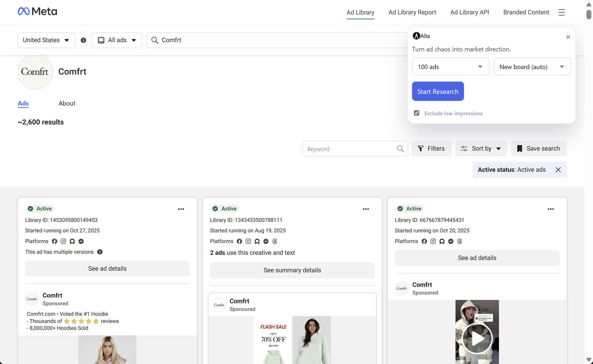The height and width of the screenshot is (364, 593).
Task: Click the Alta logo in the popup
Action: coord(416,36)
